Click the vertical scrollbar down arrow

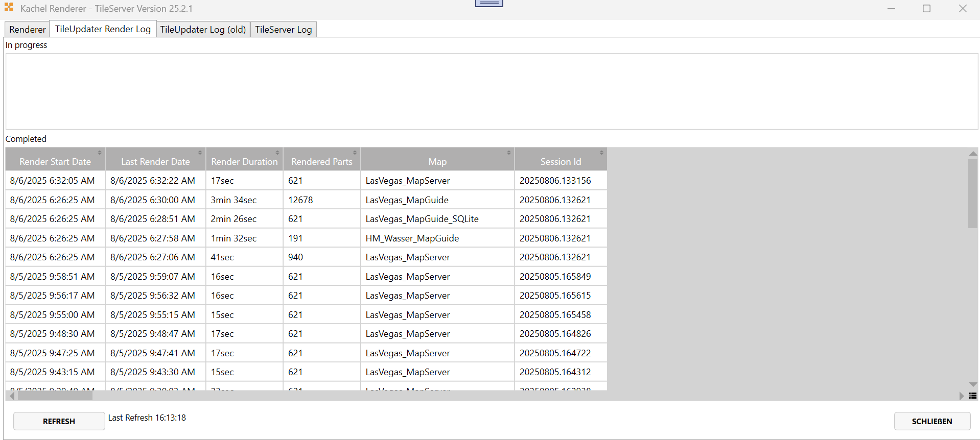click(x=973, y=384)
